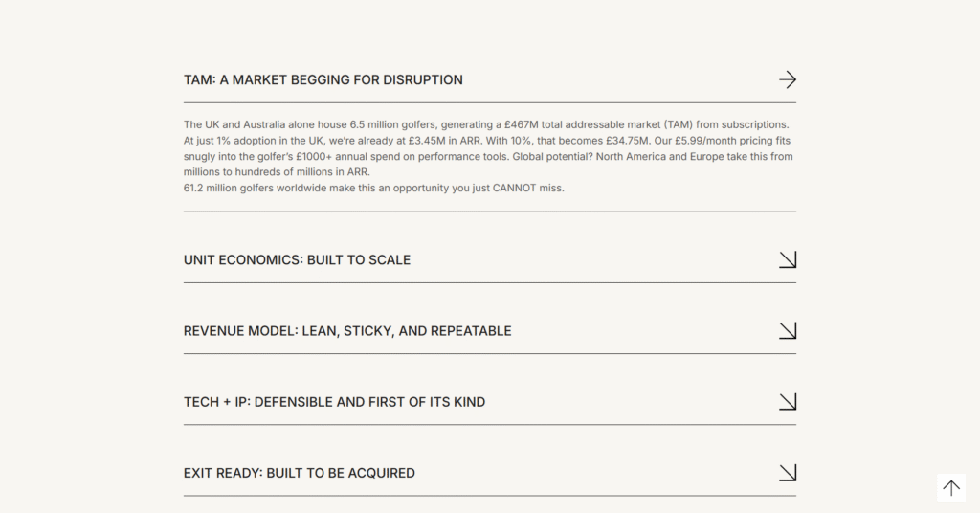Expand Exit Ready: Built to Be Acquired
The image size is (980, 513).
click(300, 473)
